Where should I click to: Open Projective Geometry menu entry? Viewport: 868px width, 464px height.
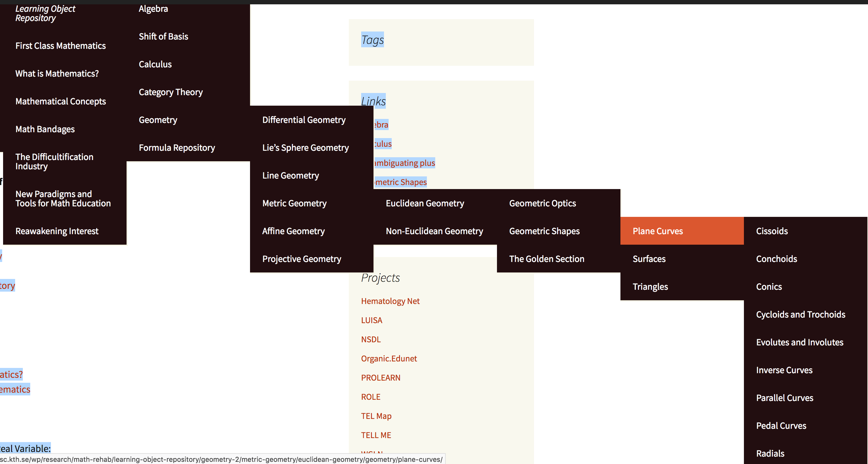pyautogui.click(x=302, y=259)
